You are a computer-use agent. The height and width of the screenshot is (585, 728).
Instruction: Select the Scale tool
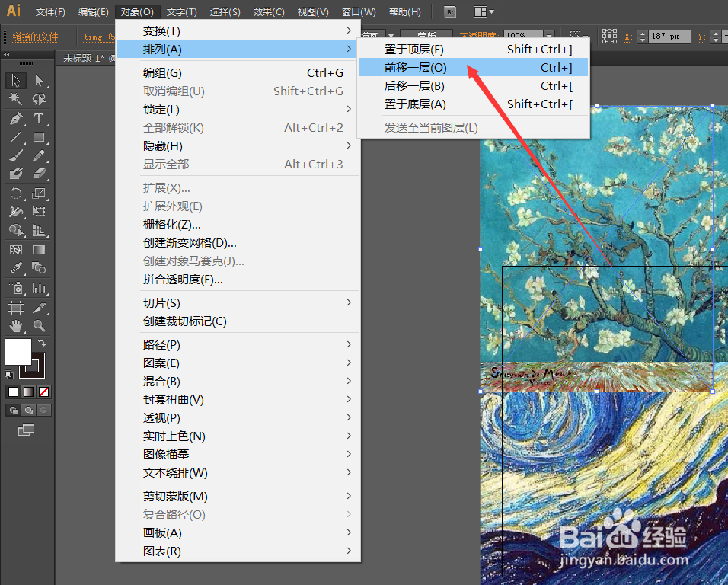[x=39, y=193]
